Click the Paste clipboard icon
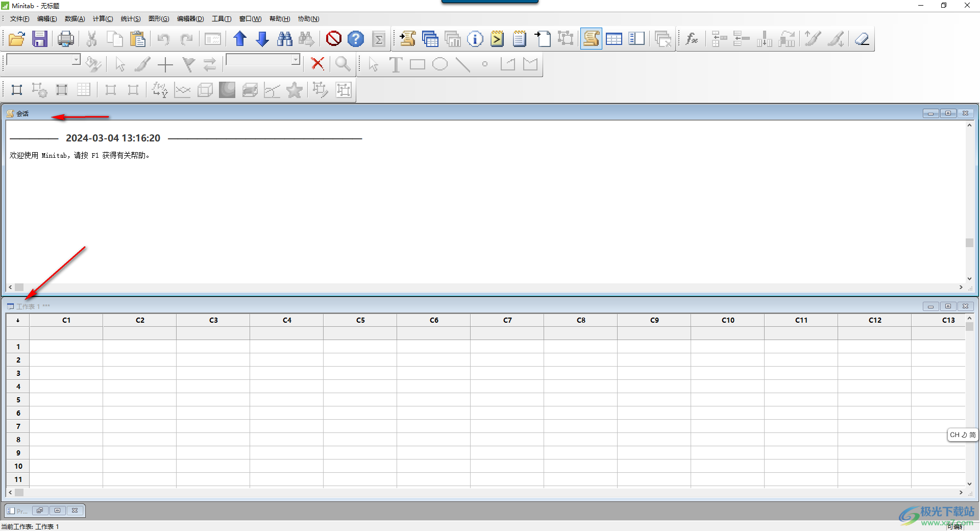The image size is (980, 531). [x=137, y=39]
